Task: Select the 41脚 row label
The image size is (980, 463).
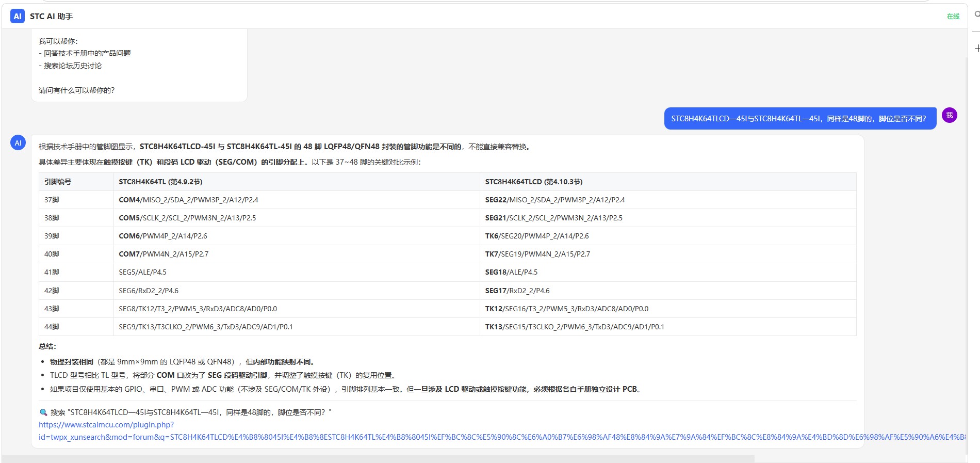Action: [52, 272]
